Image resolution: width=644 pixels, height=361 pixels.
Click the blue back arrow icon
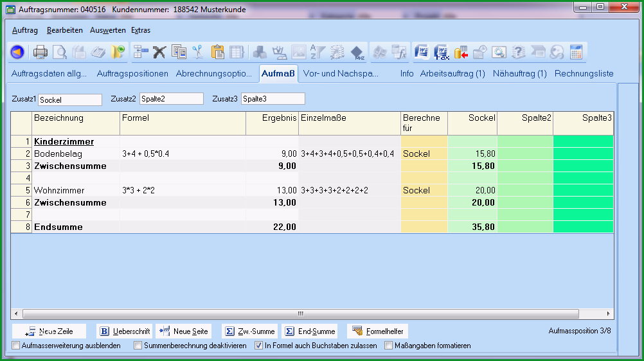tap(17, 52)
